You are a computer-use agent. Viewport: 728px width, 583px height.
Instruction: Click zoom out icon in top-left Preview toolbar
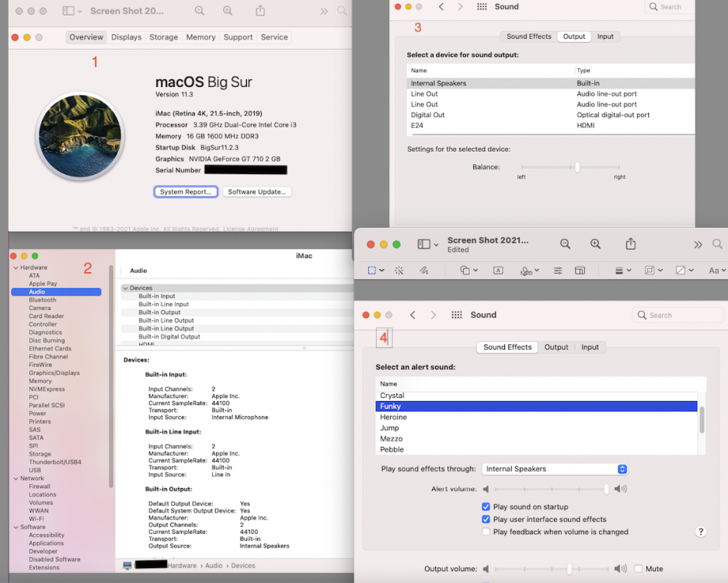pos(199,11)
